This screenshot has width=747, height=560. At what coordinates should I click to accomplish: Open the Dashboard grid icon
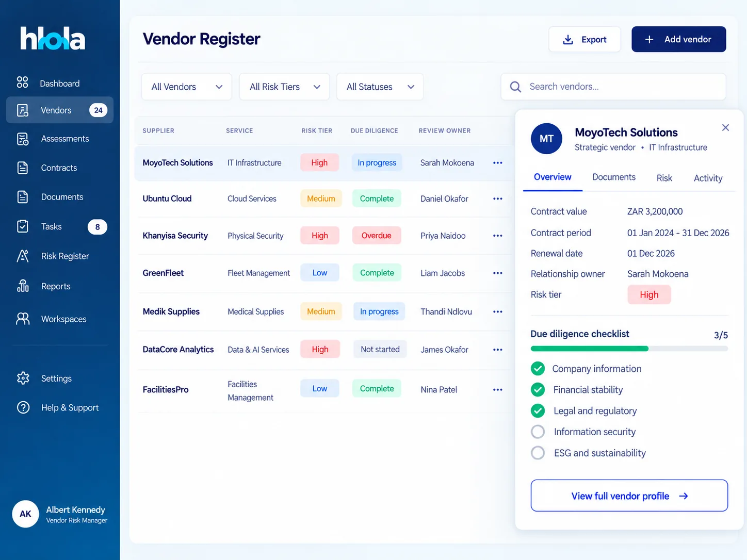22,83
